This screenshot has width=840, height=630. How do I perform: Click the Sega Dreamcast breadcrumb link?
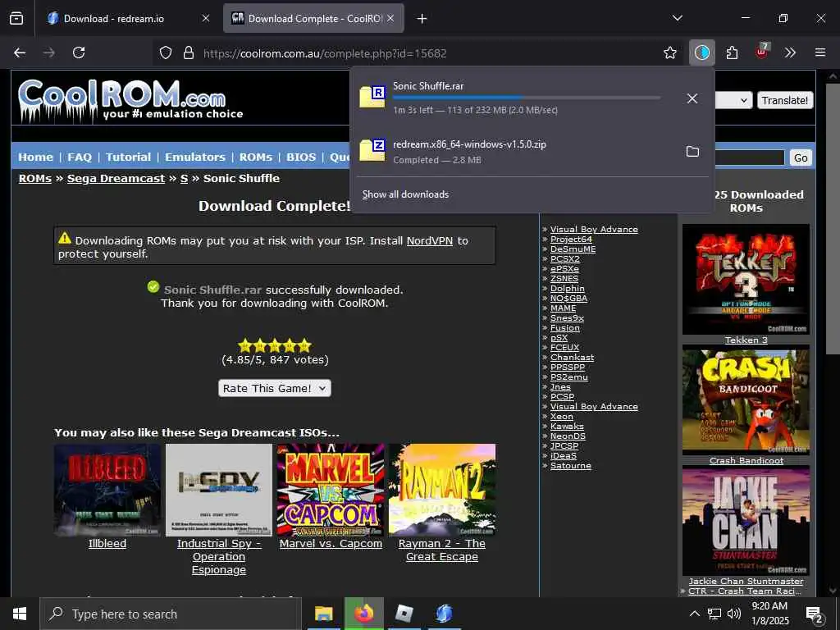pyautogui.click(x=116, y=178)
